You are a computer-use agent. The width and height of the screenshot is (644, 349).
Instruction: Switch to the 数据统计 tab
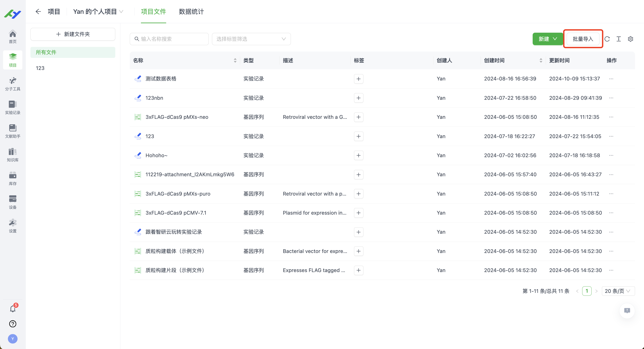[x=191, y=11]
